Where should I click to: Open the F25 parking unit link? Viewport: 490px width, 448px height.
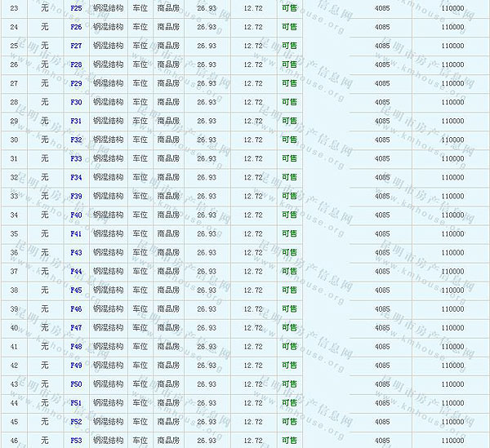[x=76, y=8]
